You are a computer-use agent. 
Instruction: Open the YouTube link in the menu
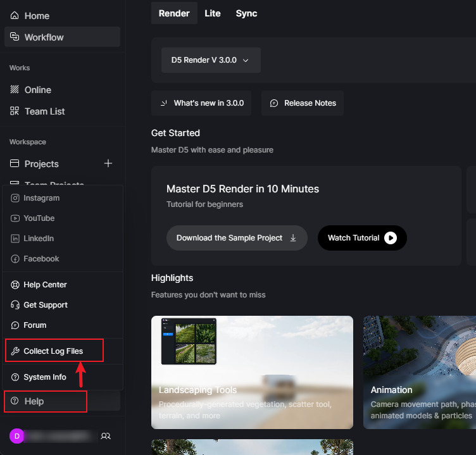pyautogui.click(x=39, y=218)
